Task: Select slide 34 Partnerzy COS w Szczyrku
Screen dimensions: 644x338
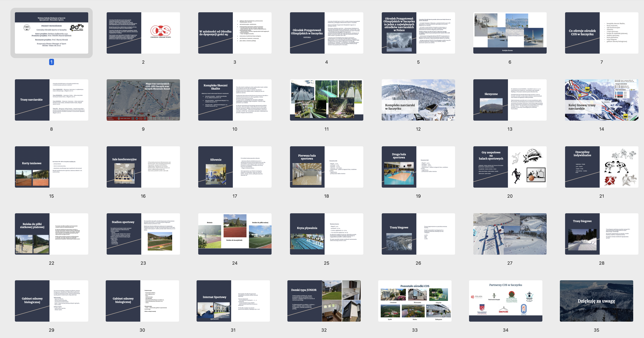Action: (506, 301)
